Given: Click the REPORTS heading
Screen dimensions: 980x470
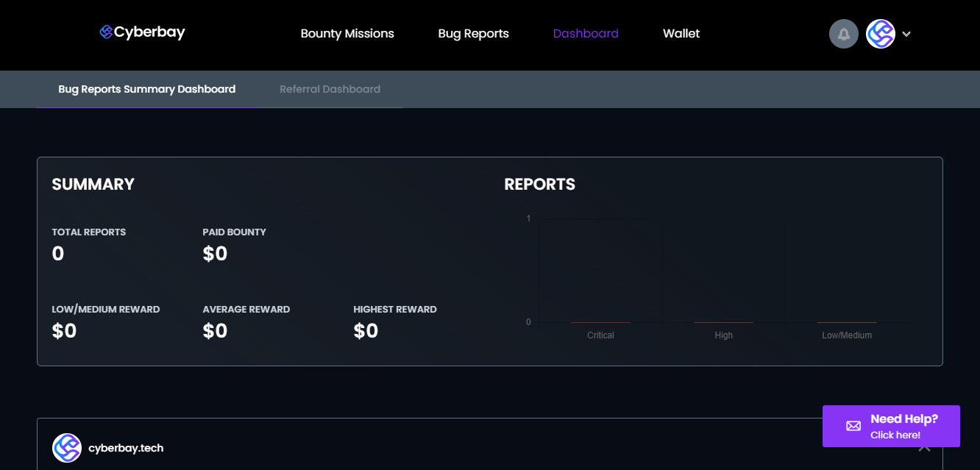Looking at the screenshot, I should (540, 185).
